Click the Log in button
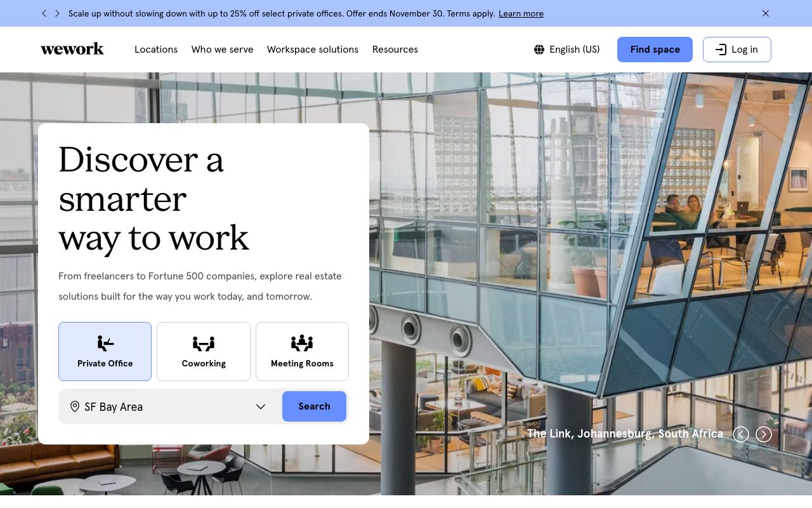 click(737, 50)
